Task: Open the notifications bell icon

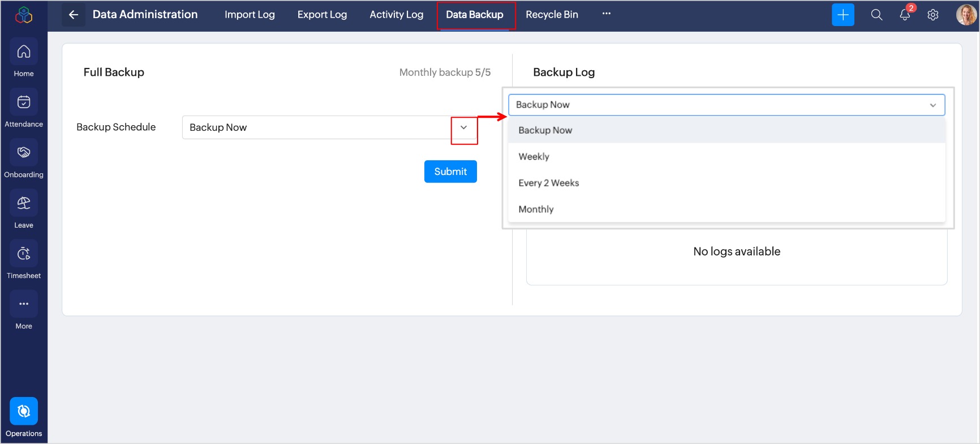Action: tap(905, 15)
